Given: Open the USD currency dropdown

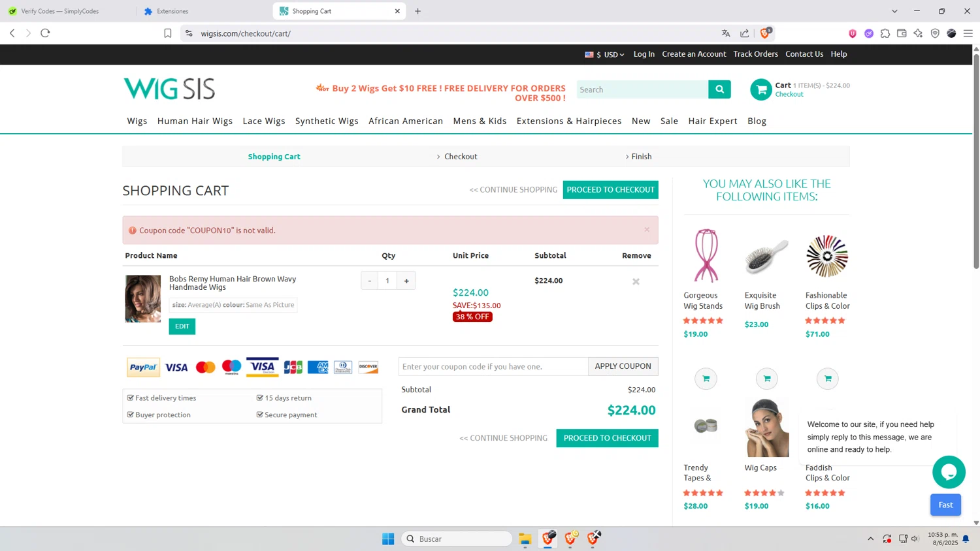Looking at the screenshot, I should (x=605, y=55).
